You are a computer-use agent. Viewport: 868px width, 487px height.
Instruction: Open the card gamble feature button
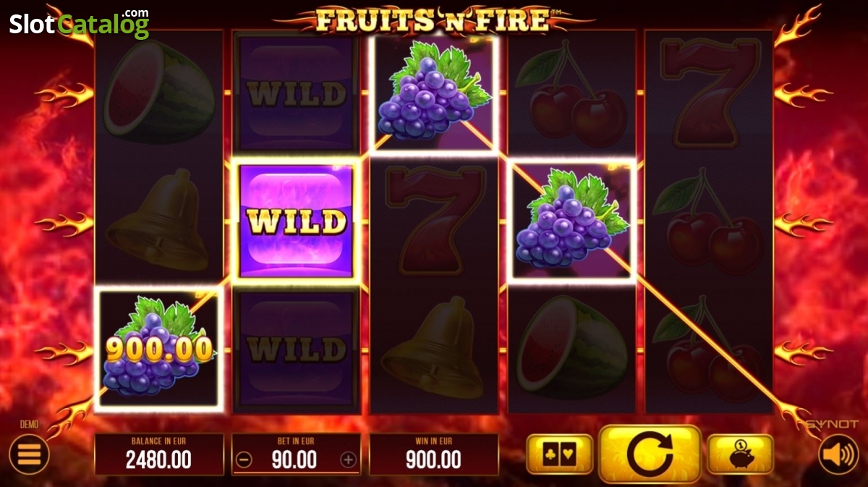[x=559, y=454]
